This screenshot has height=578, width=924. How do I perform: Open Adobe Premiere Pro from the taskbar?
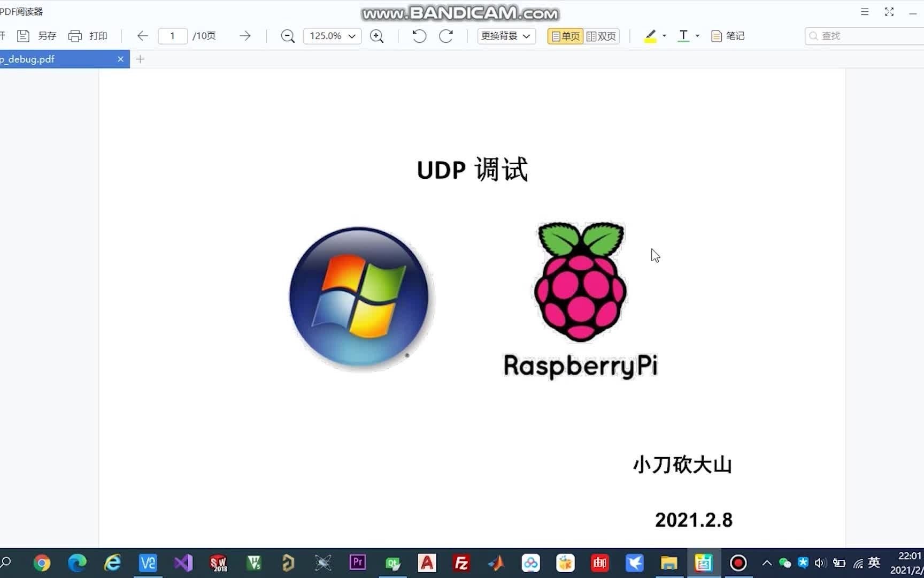(x=358, y=562)
